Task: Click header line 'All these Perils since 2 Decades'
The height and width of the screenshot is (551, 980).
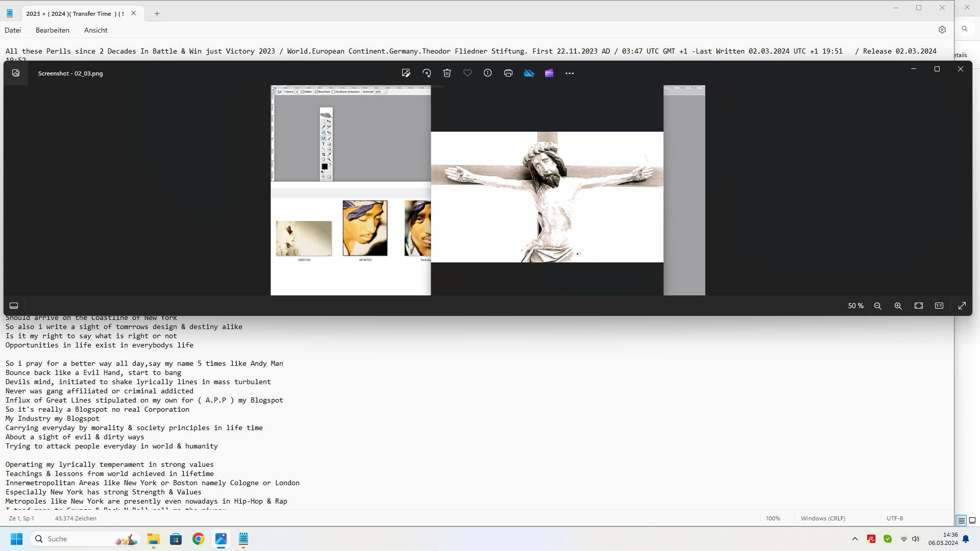Action: 471,51
